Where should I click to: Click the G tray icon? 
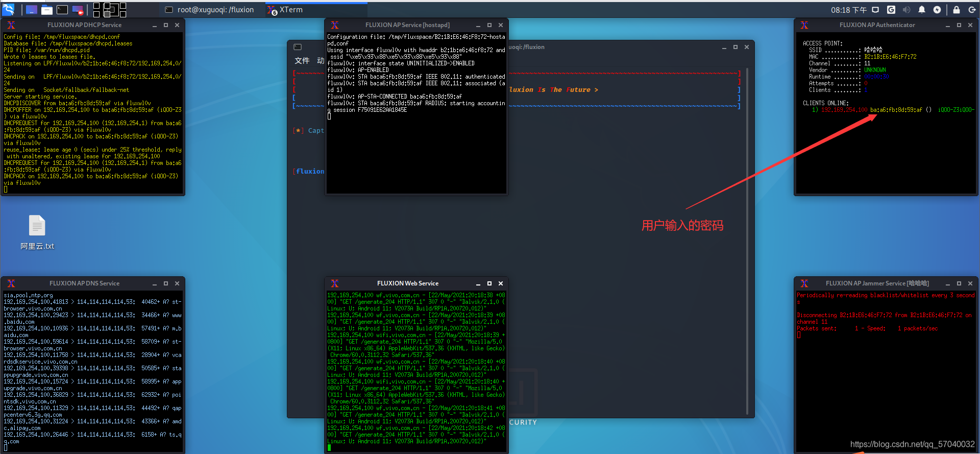891,10
